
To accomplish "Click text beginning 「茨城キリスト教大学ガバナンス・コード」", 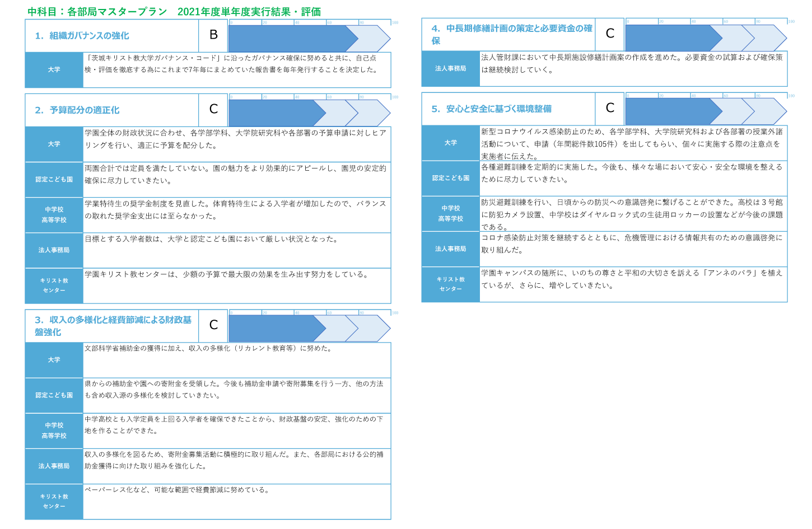I will coord(231,64).
